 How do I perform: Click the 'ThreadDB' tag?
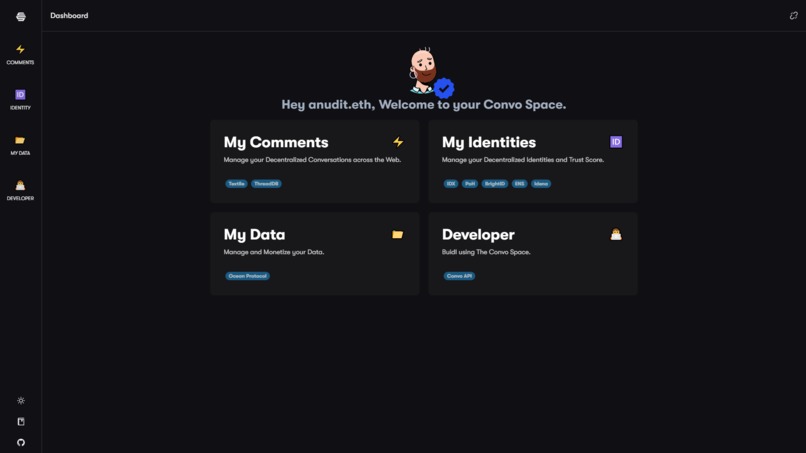[266, 184]
